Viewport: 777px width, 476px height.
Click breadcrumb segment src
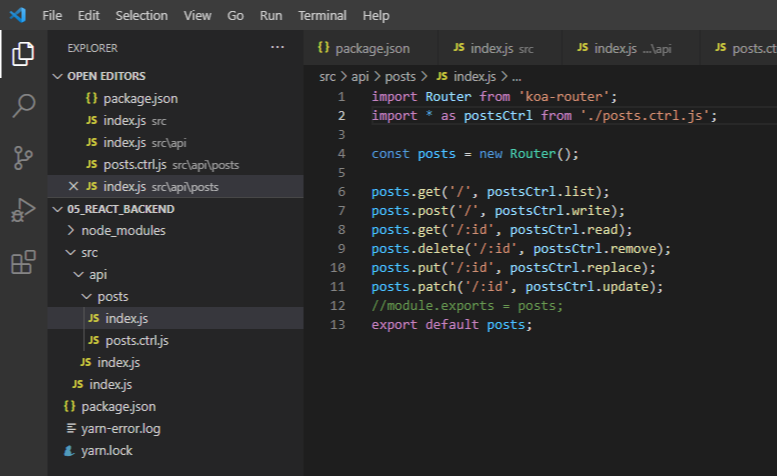pos(327,76)
